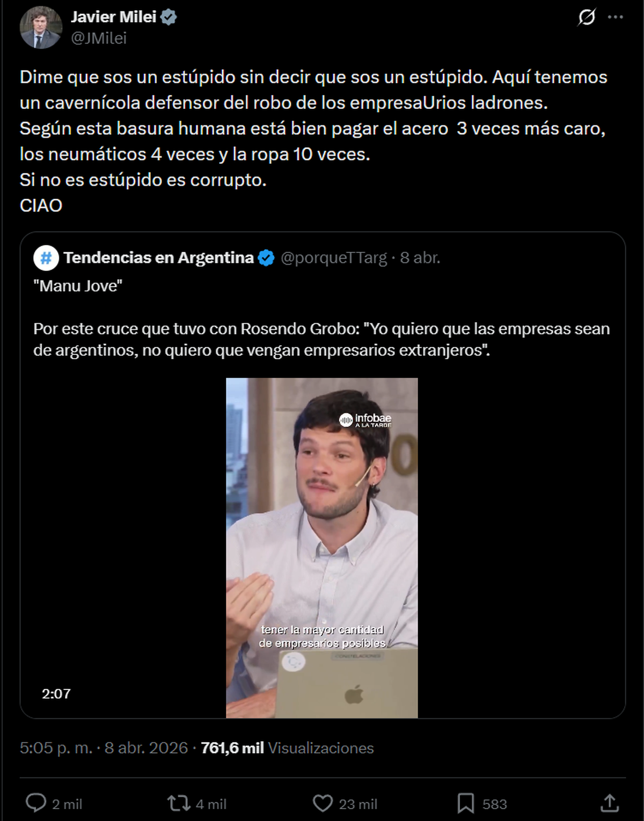The height and width of the screenshot is (821, 644).
Task: Click the Javier Milei display name
Action: tap(113, 17)
